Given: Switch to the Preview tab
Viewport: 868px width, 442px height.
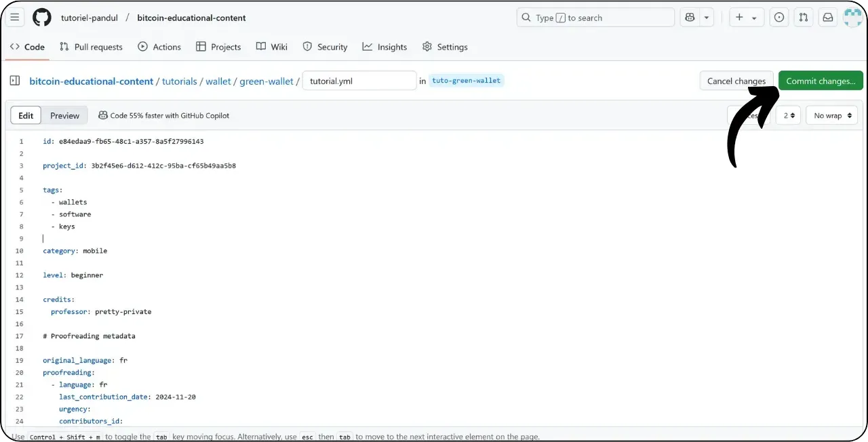Looking at the screenshot, I should tap(64, 115).
